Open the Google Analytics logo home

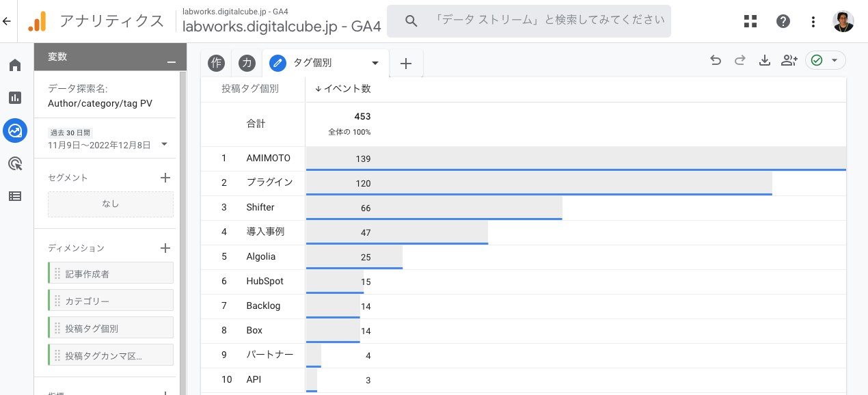point(37,21)
